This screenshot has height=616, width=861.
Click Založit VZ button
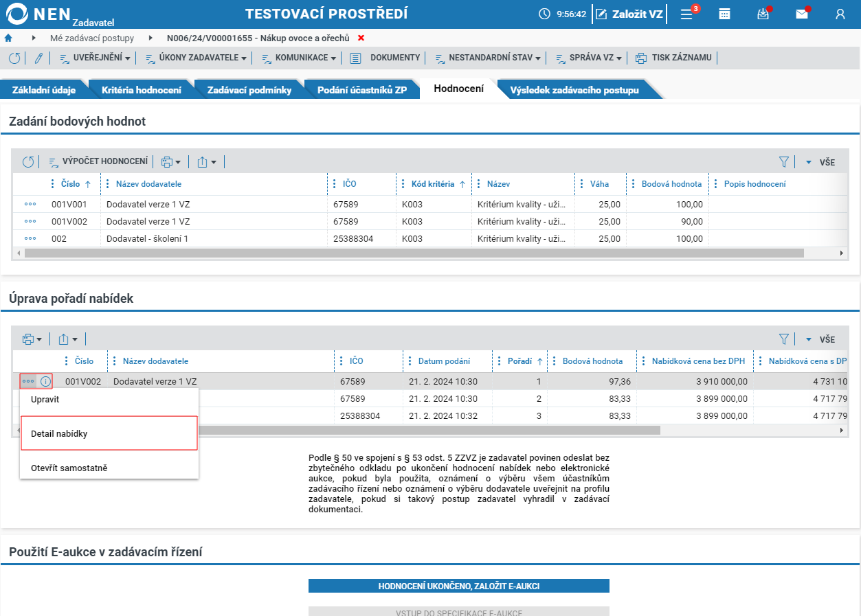tap(629, 14)
